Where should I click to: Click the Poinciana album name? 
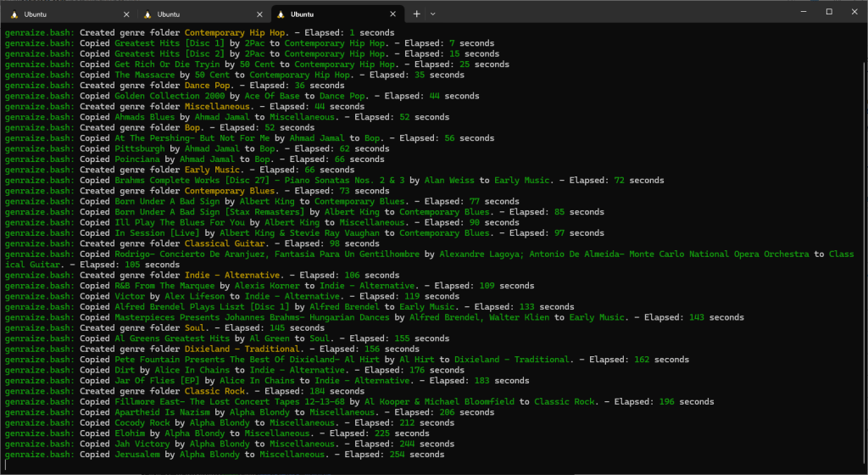click(x=137, y=159)
